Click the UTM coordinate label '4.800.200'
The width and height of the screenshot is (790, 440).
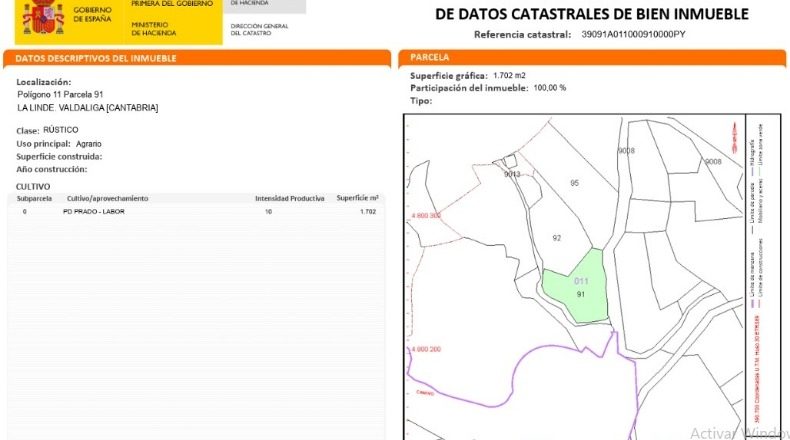click(x=426, y=349)
